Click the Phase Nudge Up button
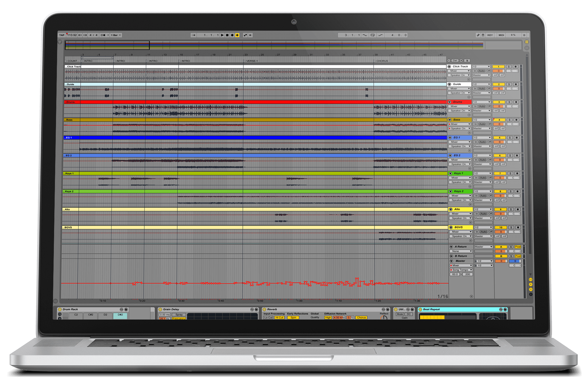Viewport: 588px width, 388px height. pos(85,35)
